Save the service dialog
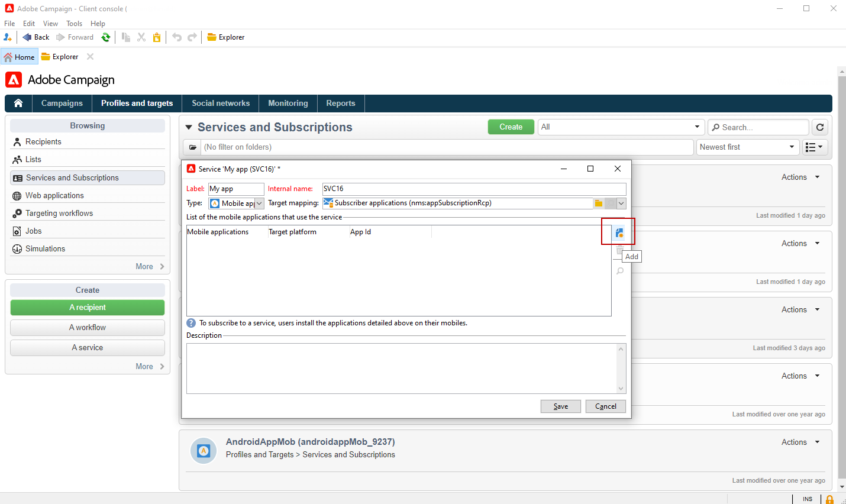Viewport: 846px width, 504px height. [561, 406]
